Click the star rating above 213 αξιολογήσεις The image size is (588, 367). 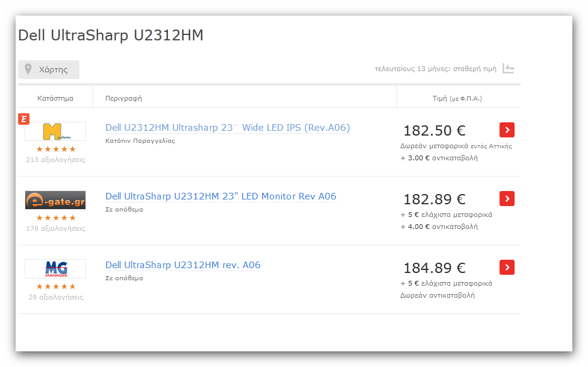tap(56, 149)
